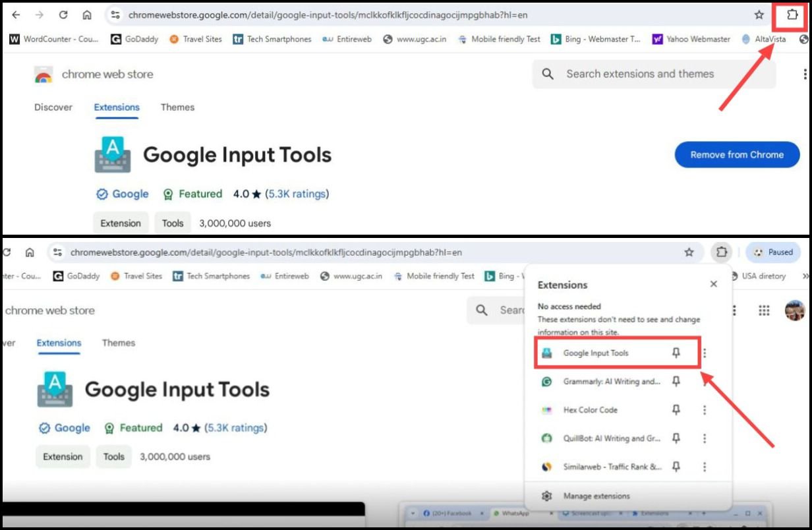Click the Search extensions and themes field
This screenshot has height=530, width=812.
(654, 74)
